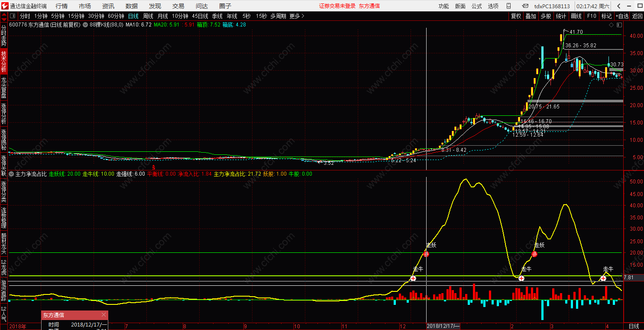This screenshot has height=330, width=644.
Task: Open the 选项 menu
Action: coord(493,6)
